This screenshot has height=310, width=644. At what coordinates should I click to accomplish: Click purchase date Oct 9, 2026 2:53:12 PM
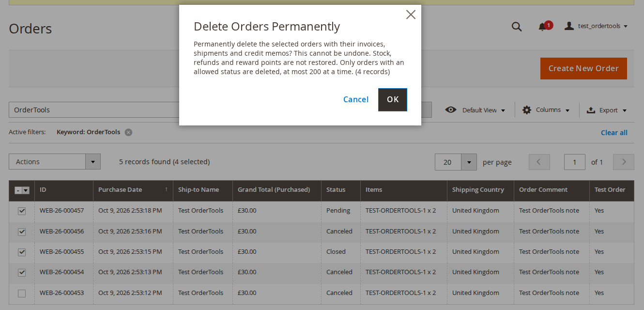point(130,293)
